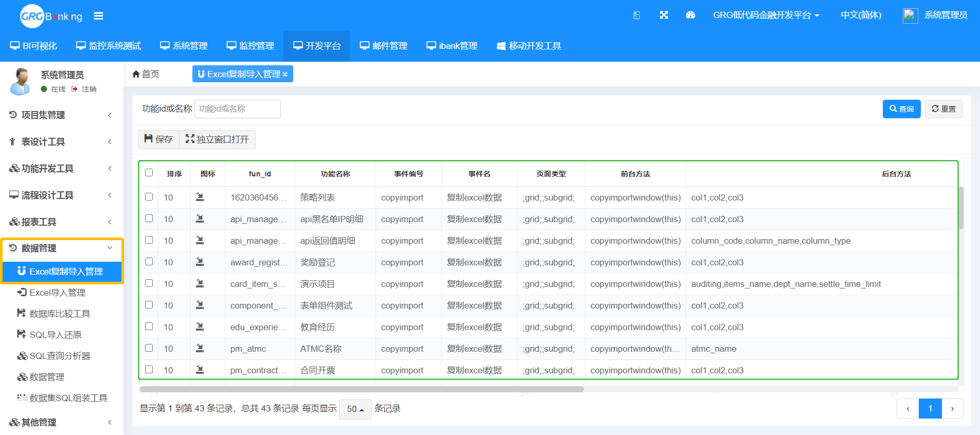Image resolution: width=980 pixels, height=435 pixels.
Task: Click icon in the 教育经历 row
Action: pyautogui.click(x=200, y=327)
